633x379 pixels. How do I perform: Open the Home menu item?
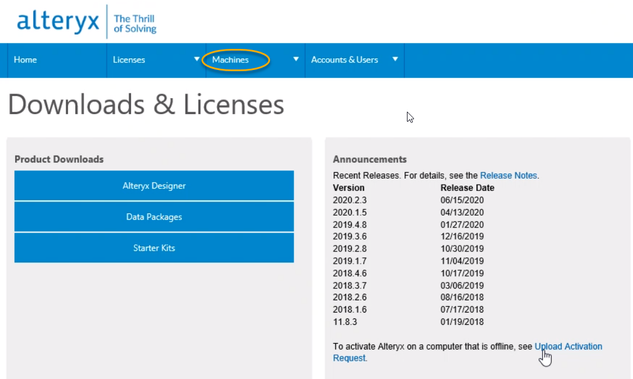click(25, 60)
